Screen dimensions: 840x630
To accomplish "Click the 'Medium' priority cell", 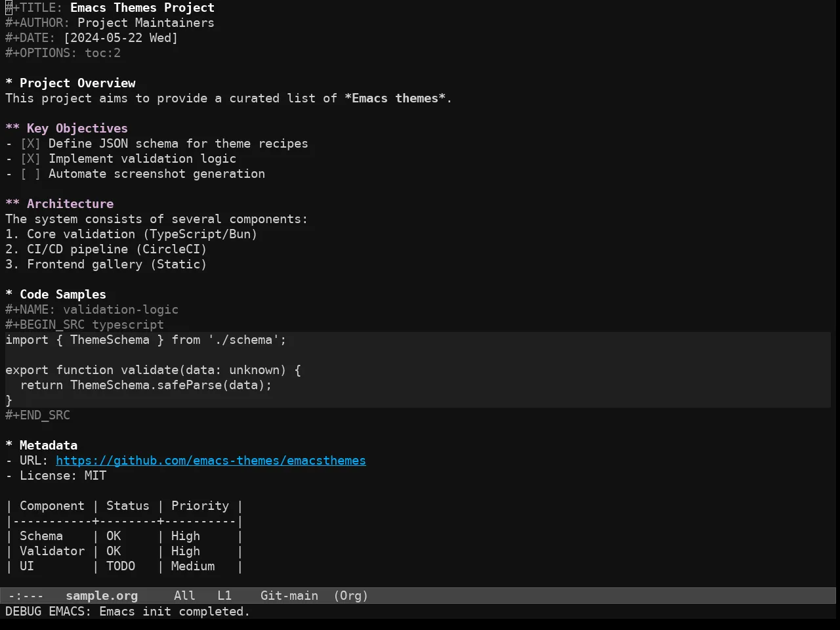I will (x=193, y=566).
